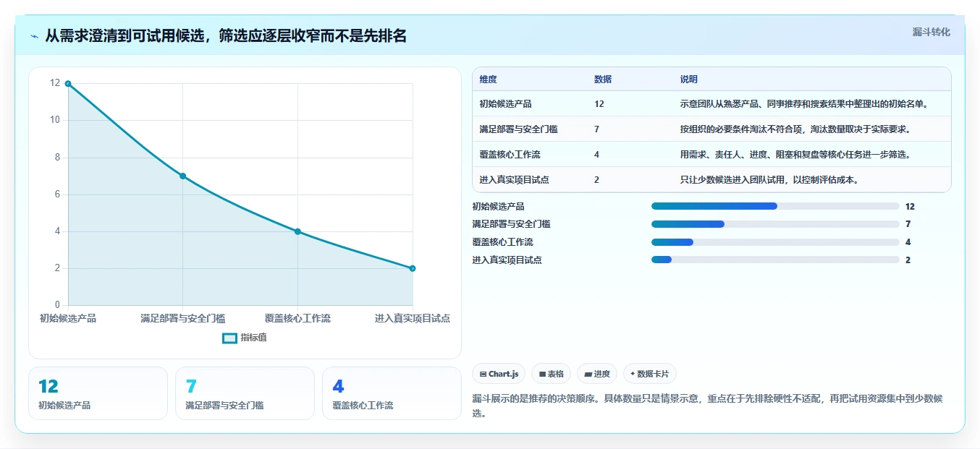The width and height of the screenshot is (980, 449).
Task: Click the 维度 column header
Action: click(x=488, y=80)
